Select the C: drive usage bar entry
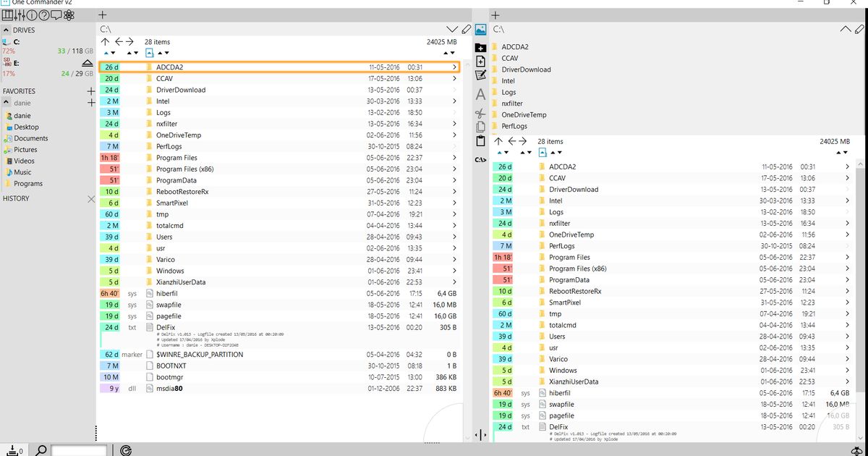The image size is (868, 456). pos(48,46)
